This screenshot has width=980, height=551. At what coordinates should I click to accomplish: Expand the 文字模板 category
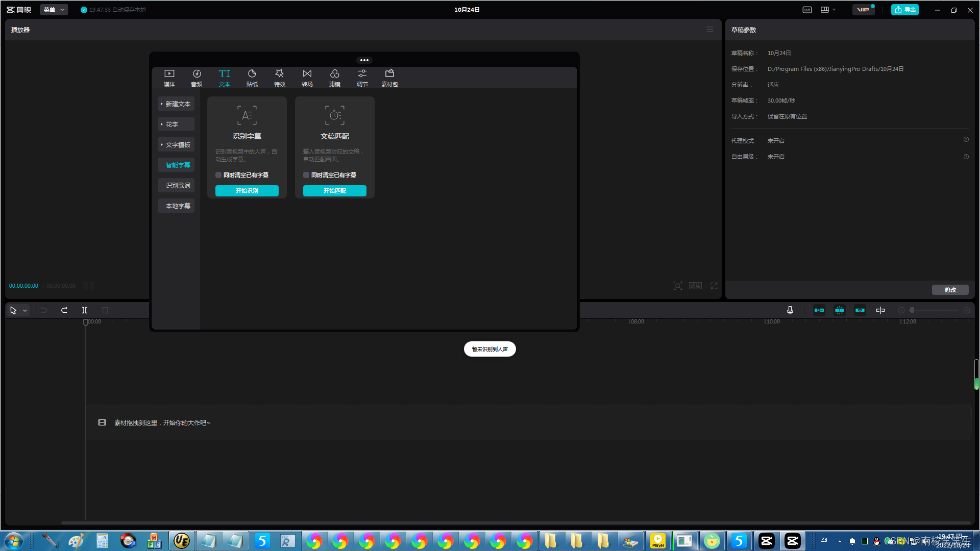(176, 145)
